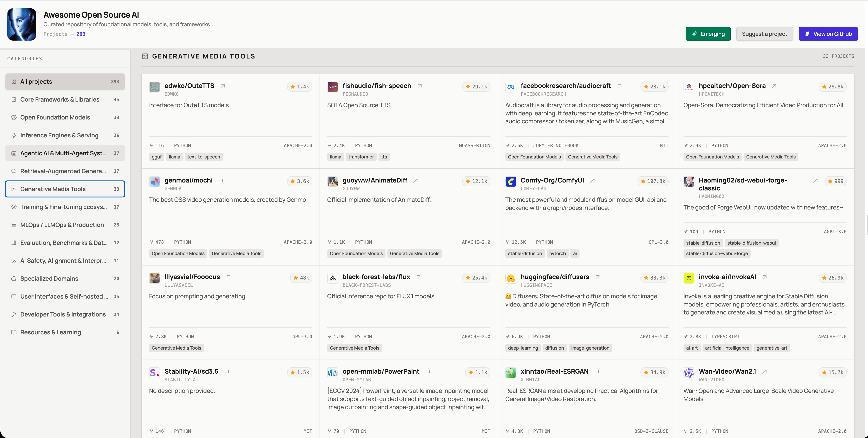Select Training & Fine-tuning Ecosystem category
This screenshot has height=438, width=868.
[x=65, y=207]
